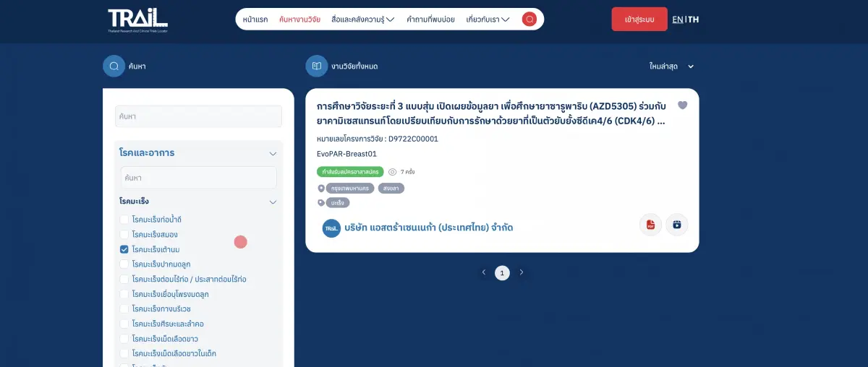Expand สื่อและคลังความรู้ dropdown menu
868x367 pixels.
click(362, 20)
